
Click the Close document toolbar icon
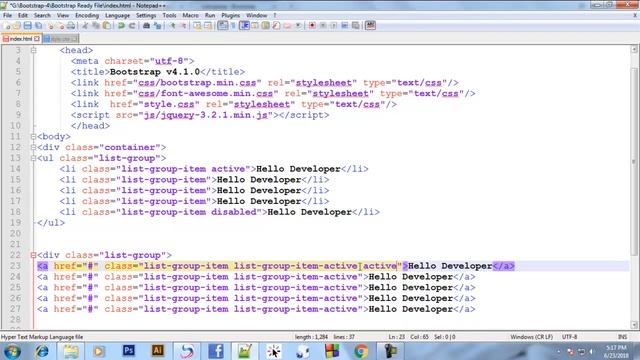(50, 26)
